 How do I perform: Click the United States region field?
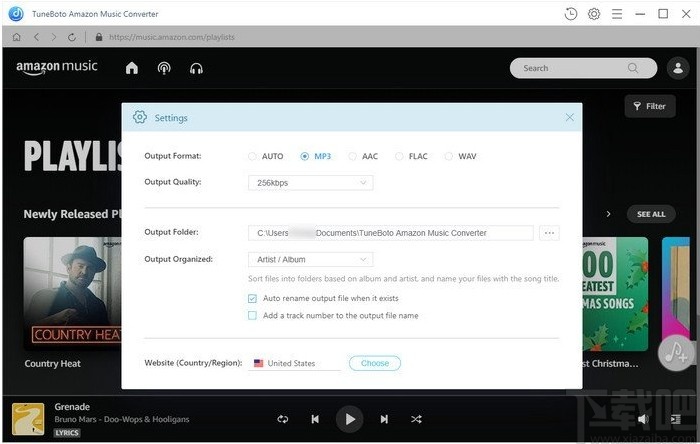click(x=294, y=363)
